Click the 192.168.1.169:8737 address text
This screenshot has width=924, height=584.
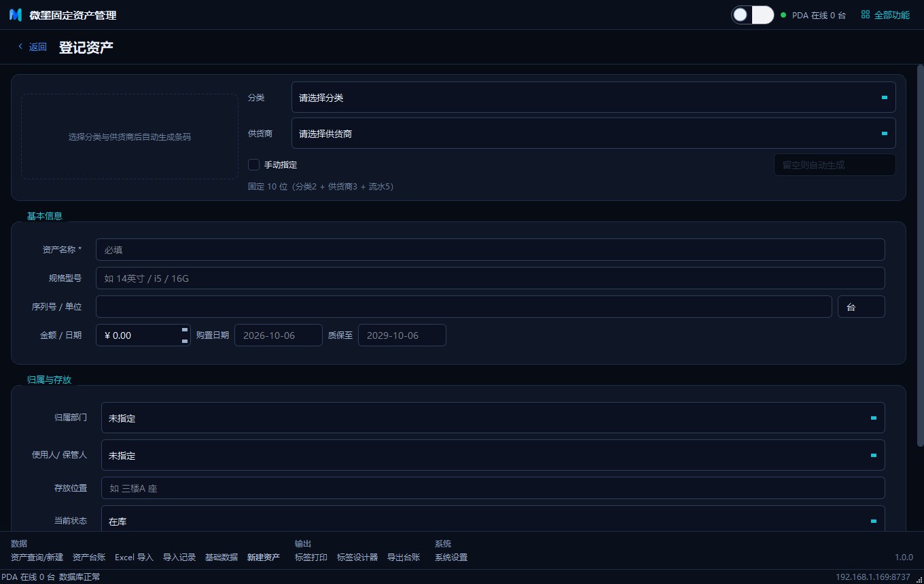[x=872, y=577]
